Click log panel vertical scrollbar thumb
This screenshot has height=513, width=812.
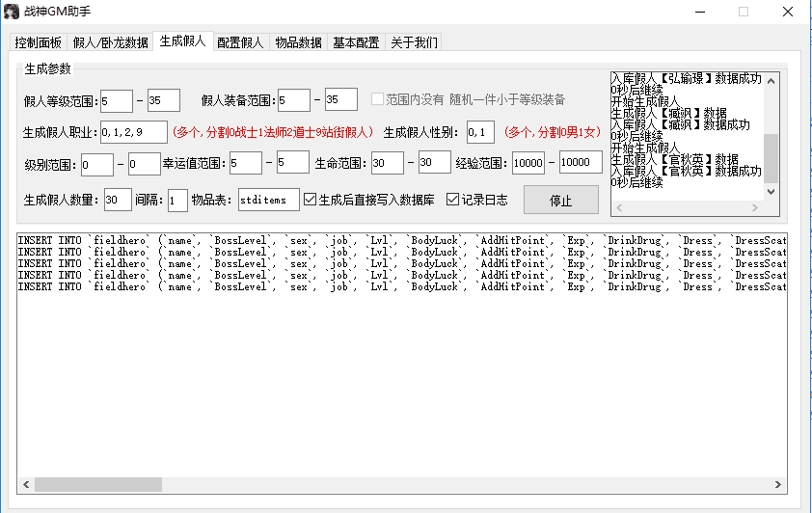click(771, 158)
